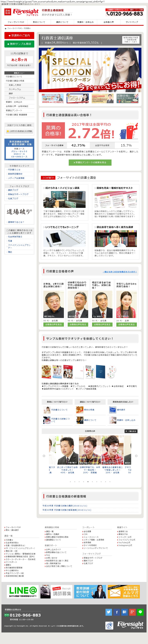Click 合格者の声を見る under 渡辺 幸弘さん
Image resolution: width=148 pixels, height=644 pixels.
coord(53,325)
